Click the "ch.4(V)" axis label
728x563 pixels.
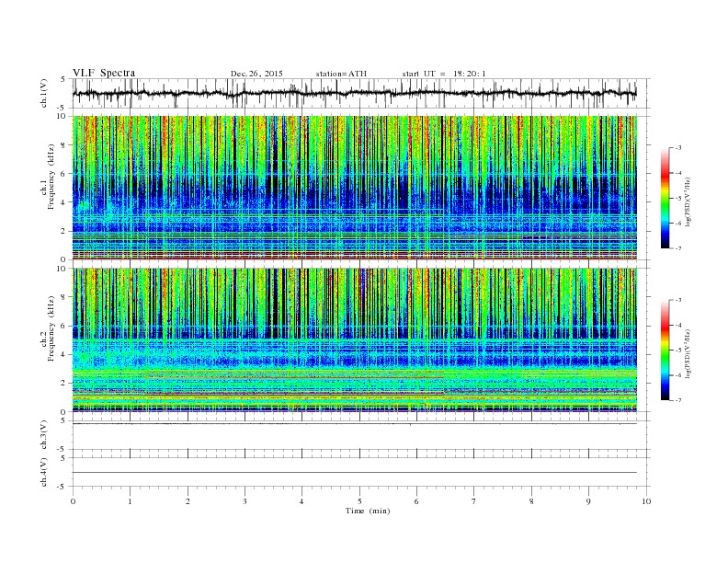[x=44, y=472]
